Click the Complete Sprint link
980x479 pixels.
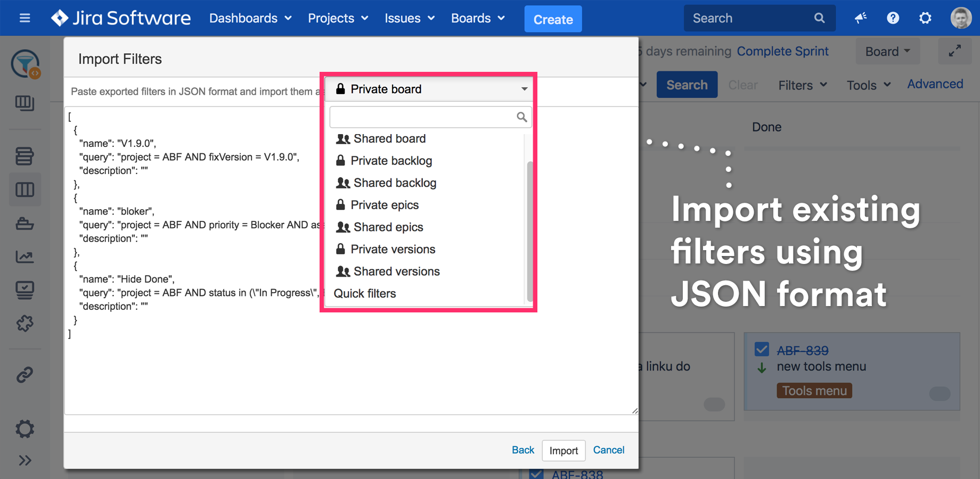(782, 51)
